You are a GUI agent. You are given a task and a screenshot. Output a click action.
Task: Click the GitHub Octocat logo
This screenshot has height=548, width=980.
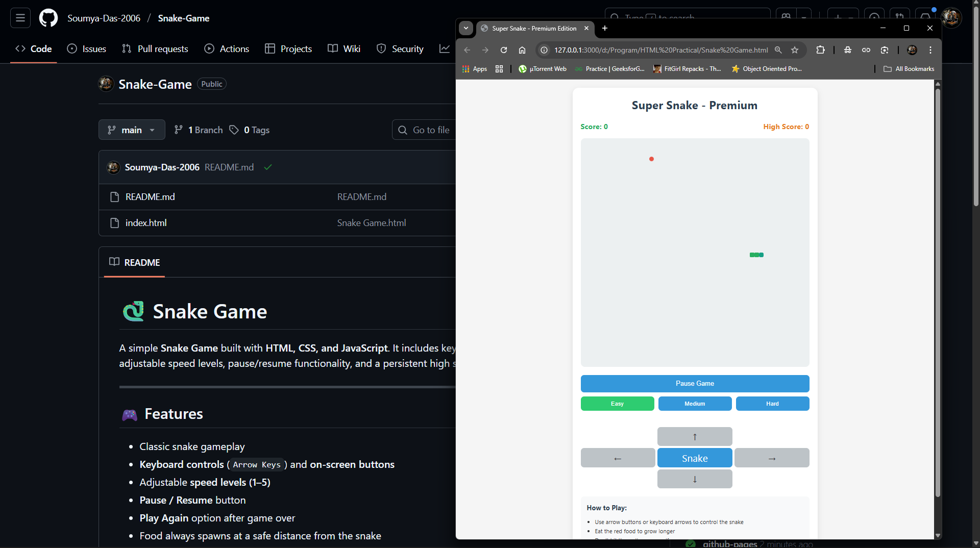tap(48, 18)
